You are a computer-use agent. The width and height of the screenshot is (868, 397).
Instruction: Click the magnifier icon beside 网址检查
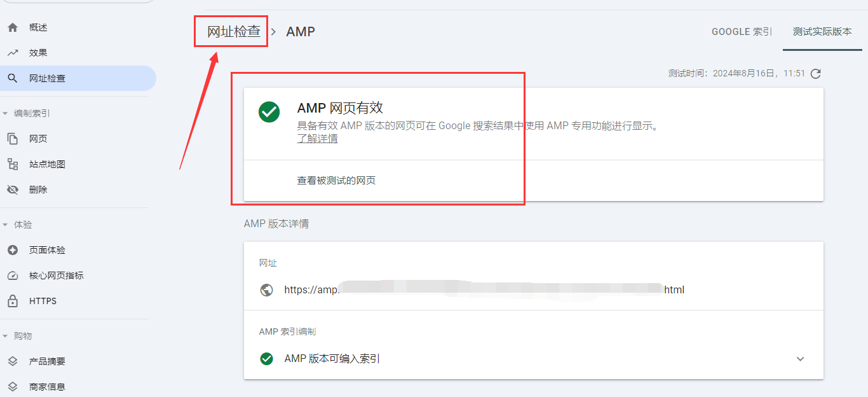pyautogui.click(x=12, y=78)
